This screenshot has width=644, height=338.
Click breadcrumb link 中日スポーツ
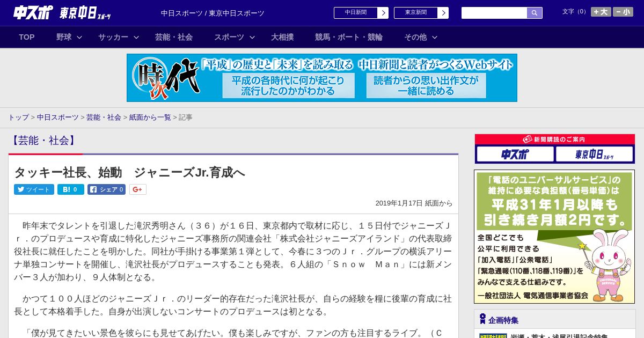point(57,117)
